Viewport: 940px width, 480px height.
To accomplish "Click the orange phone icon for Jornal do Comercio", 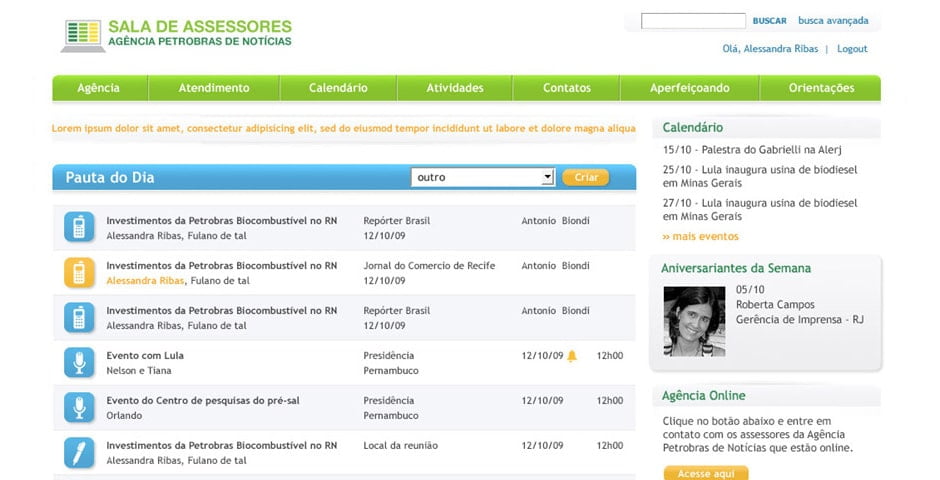I will pyautogui.click(x=79, y=273).
